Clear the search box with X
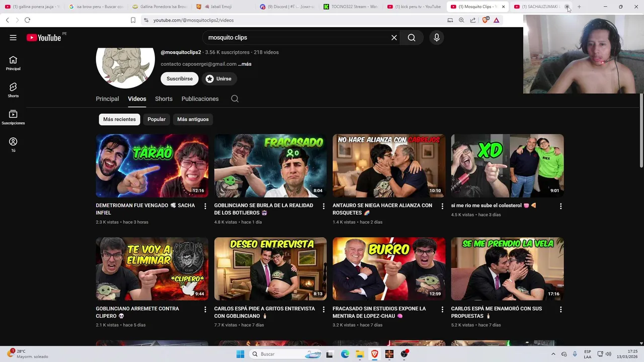This screenshot has width=644, height=362. [x=394, y=38]
